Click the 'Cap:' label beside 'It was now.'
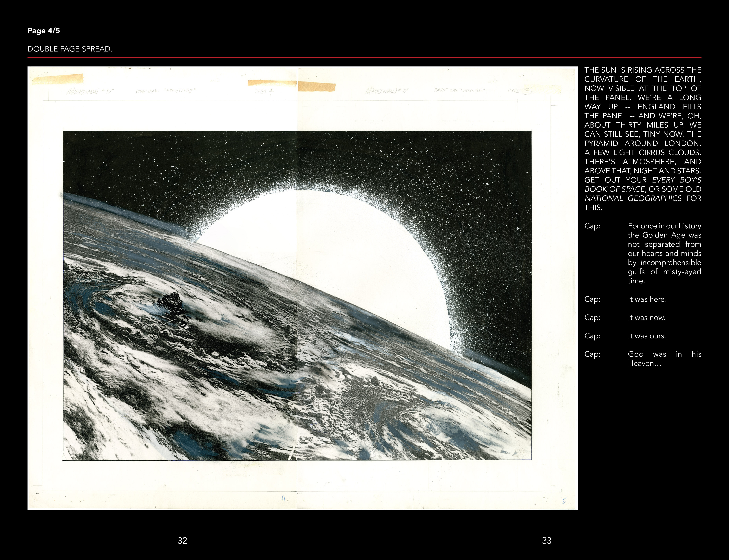Viewport: 729px width, 560px height. [x=592, y=317]
